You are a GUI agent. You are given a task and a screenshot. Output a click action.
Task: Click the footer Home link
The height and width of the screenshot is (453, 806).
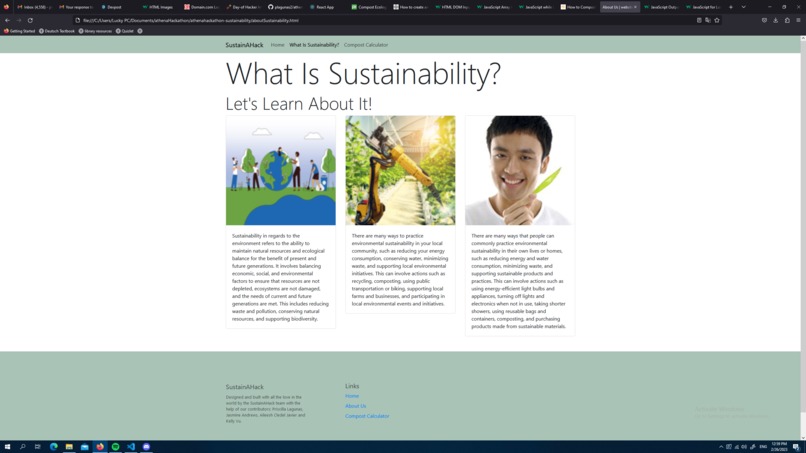[x=352, y=396]
